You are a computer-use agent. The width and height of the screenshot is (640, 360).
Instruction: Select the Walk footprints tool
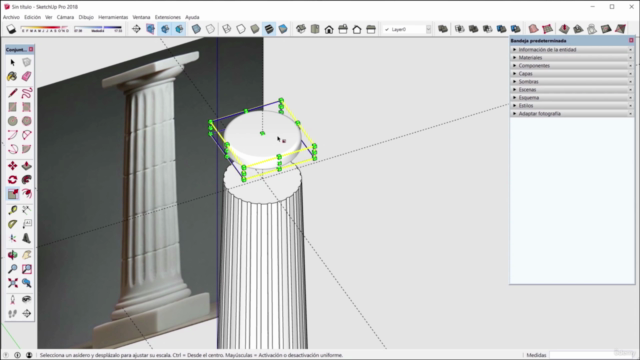coord(13,313)
